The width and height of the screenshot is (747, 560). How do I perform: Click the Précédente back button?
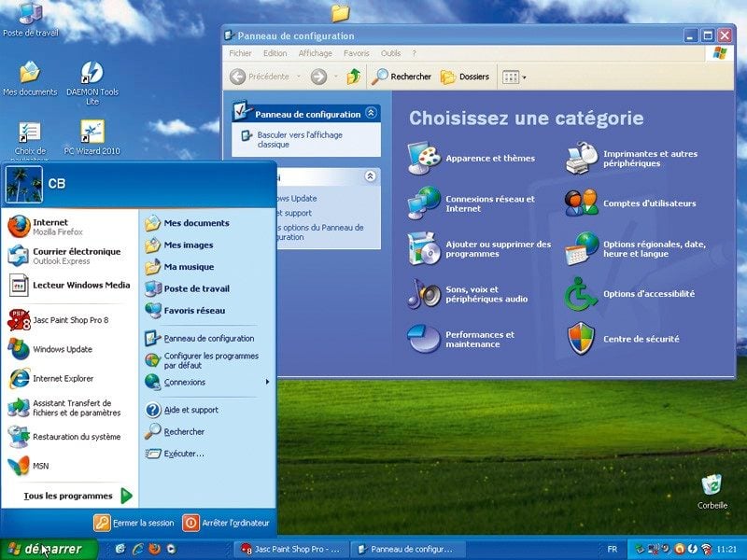pyautogui.click(x=260, y=77)
